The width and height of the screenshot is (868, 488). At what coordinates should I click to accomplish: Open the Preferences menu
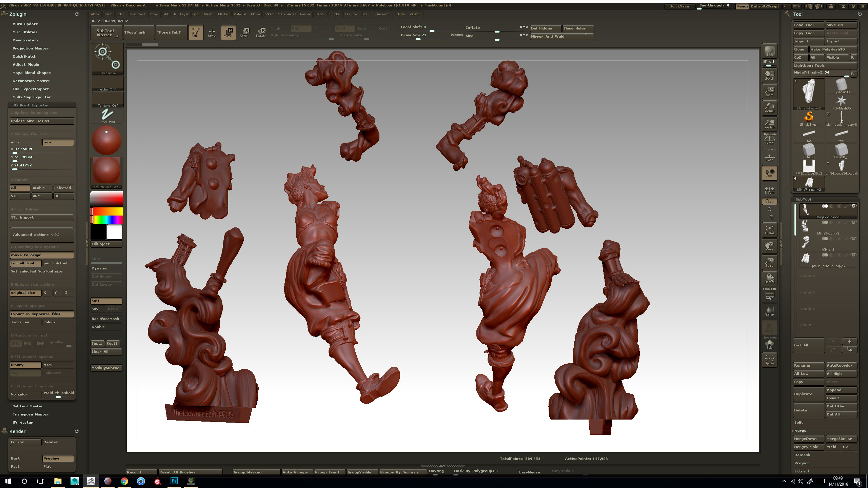(286, 14)
